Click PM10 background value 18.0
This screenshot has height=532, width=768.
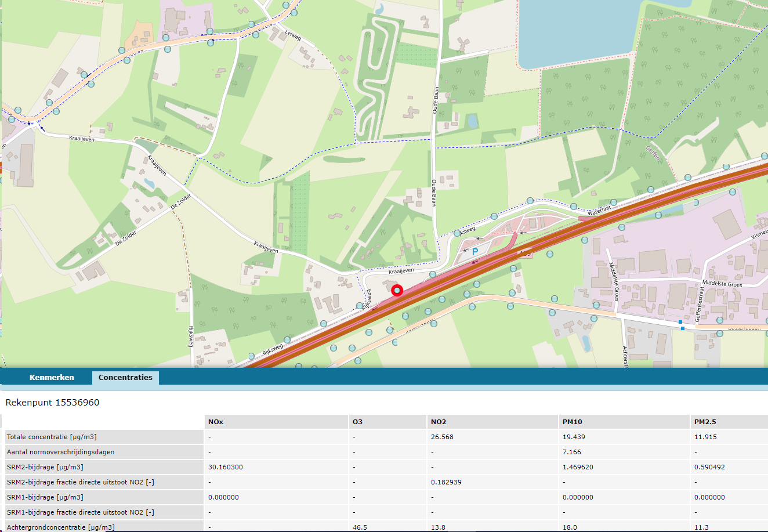(x=570, y=527)
